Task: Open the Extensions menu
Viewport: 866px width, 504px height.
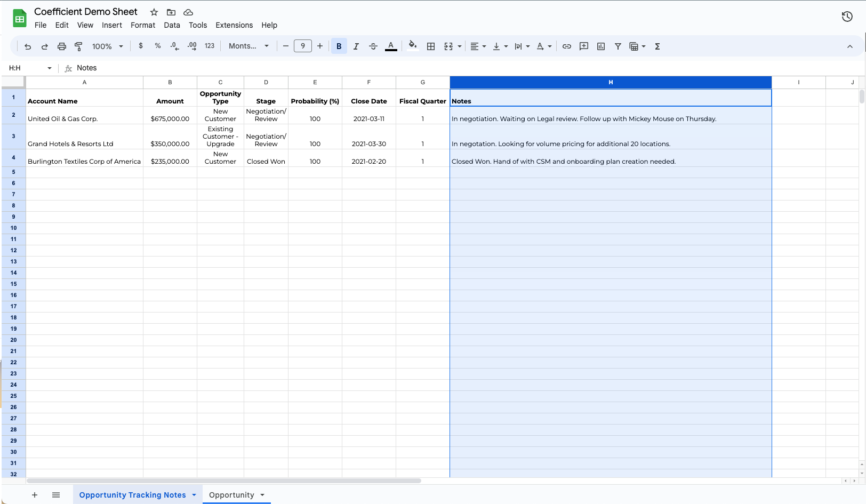Action: tap(234, 25)
